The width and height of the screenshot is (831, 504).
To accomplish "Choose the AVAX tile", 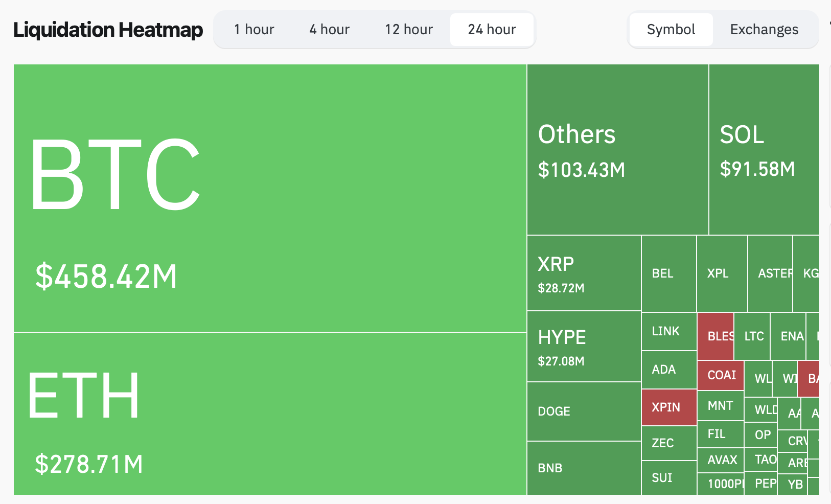I will click(x=721, y=460).
